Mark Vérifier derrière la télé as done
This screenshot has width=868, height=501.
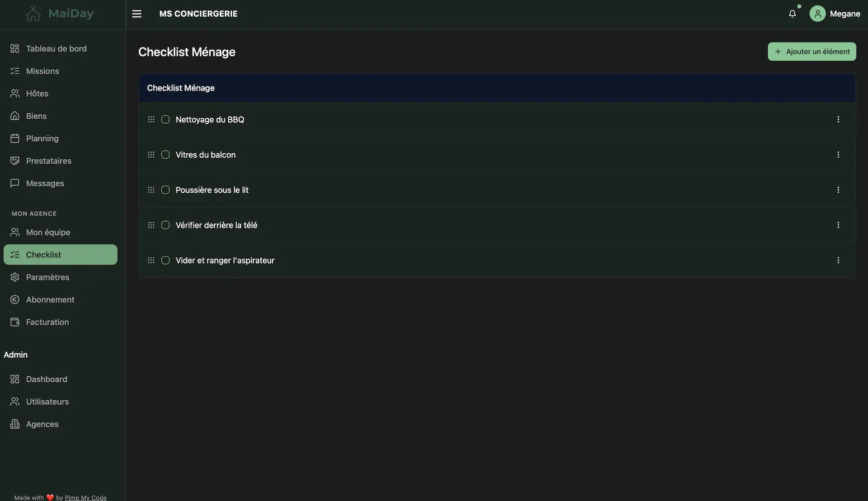click(165, 225)
